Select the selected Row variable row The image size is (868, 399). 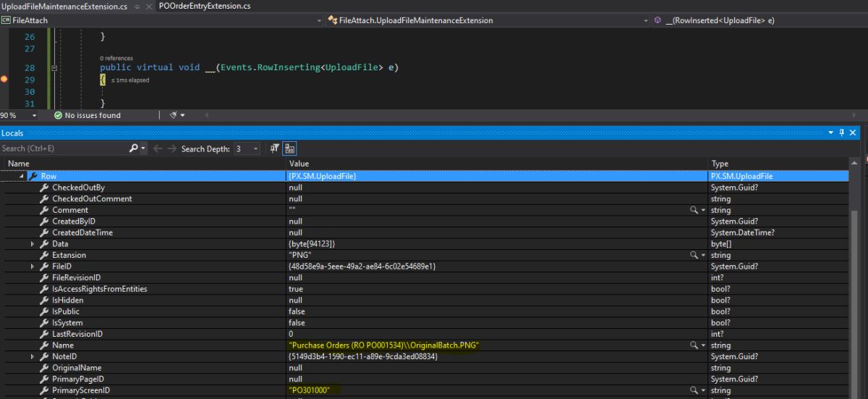tap(425, 176)
